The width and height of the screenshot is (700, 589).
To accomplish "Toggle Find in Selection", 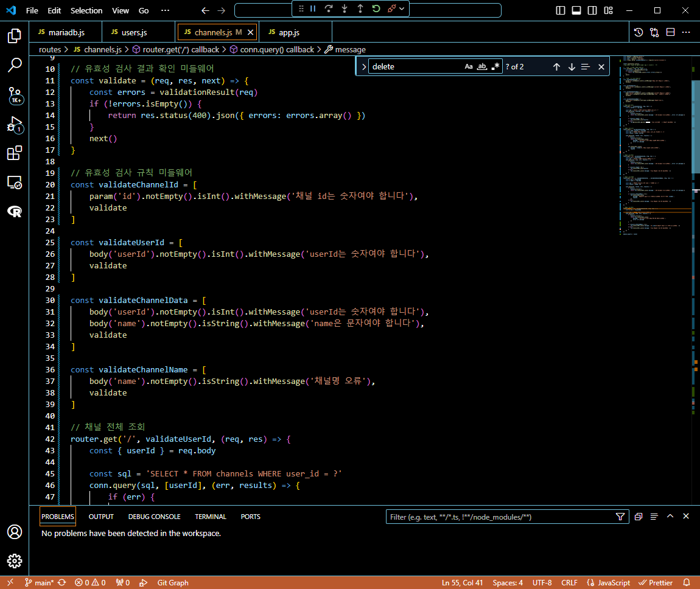I will tap(586, 66).
